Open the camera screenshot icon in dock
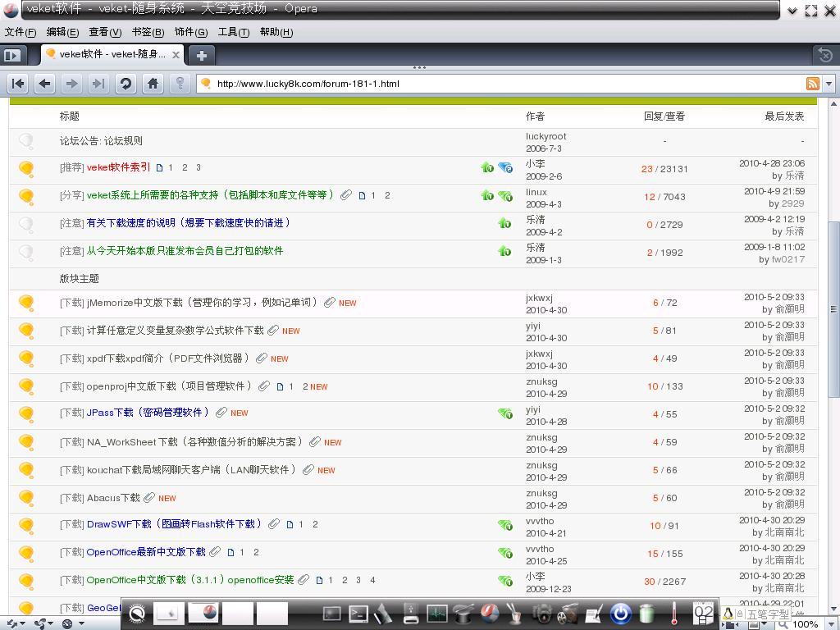Image resolution: width=840 pixels, height=630 pixels. [541, 614]
